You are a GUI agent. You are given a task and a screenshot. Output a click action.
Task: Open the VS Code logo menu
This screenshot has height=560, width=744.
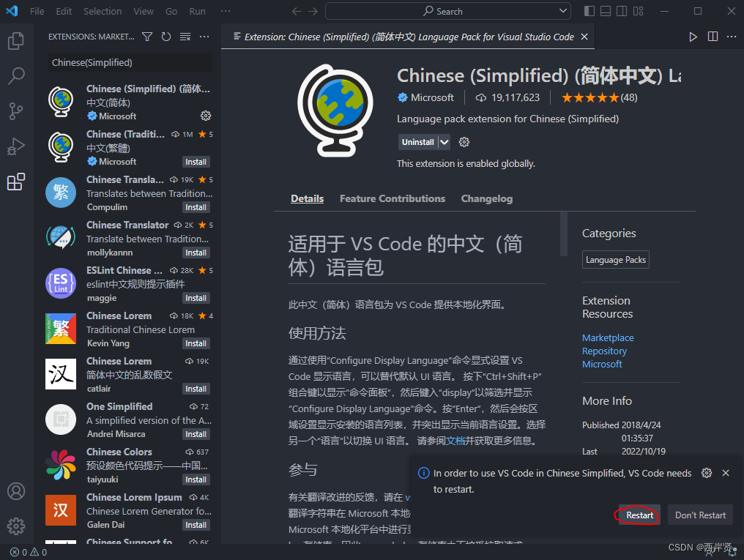pos(12,11)
